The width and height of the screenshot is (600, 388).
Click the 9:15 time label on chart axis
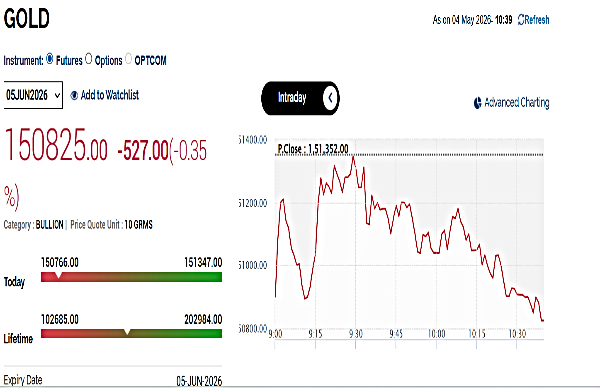pos(315,334)
